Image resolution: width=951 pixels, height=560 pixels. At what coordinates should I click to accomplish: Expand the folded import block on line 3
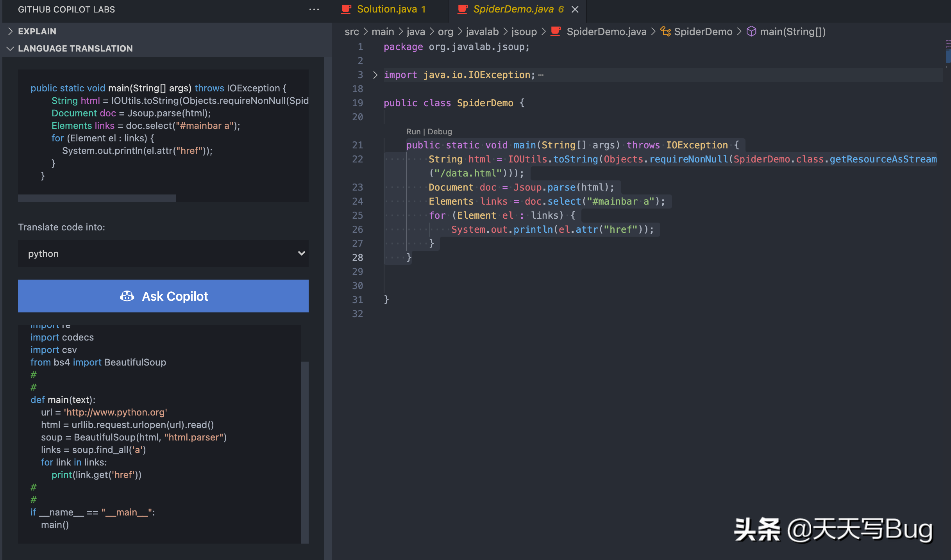coord(375,75)
